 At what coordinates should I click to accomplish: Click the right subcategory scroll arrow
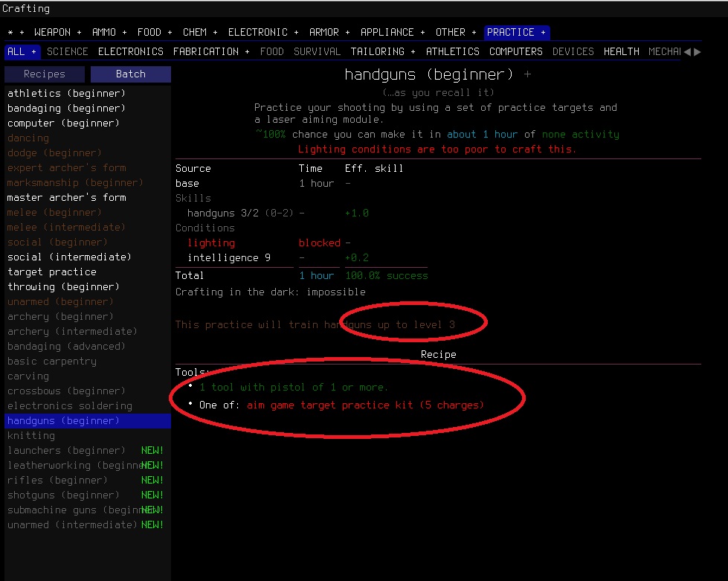(x=697, y=52)
